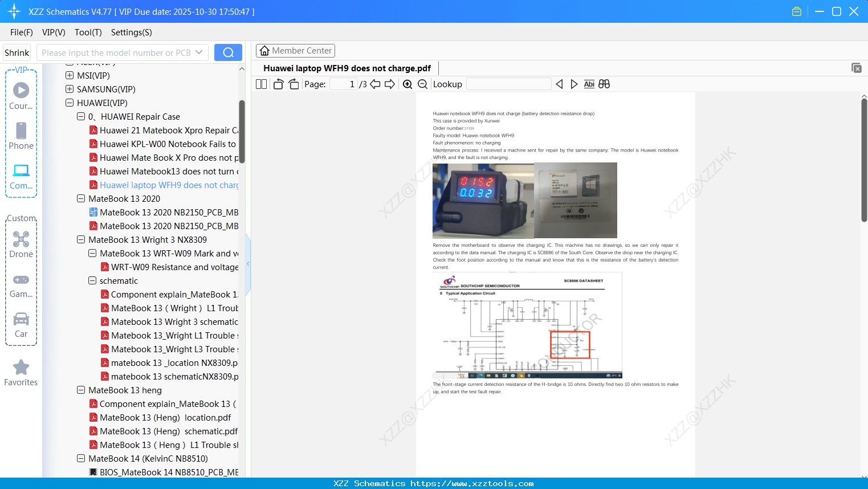Open the Settings(S) menu

click(132, 32)
